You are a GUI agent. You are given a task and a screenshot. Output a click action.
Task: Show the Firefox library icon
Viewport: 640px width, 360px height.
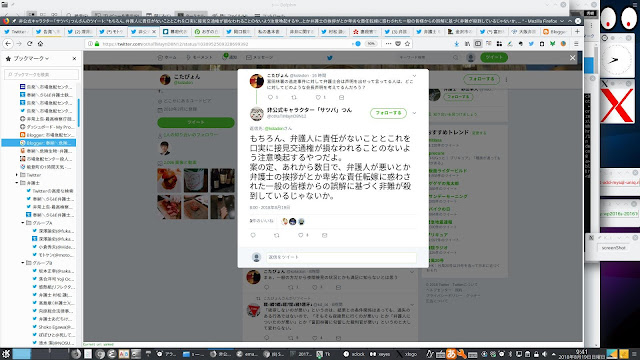pos(467,44)
